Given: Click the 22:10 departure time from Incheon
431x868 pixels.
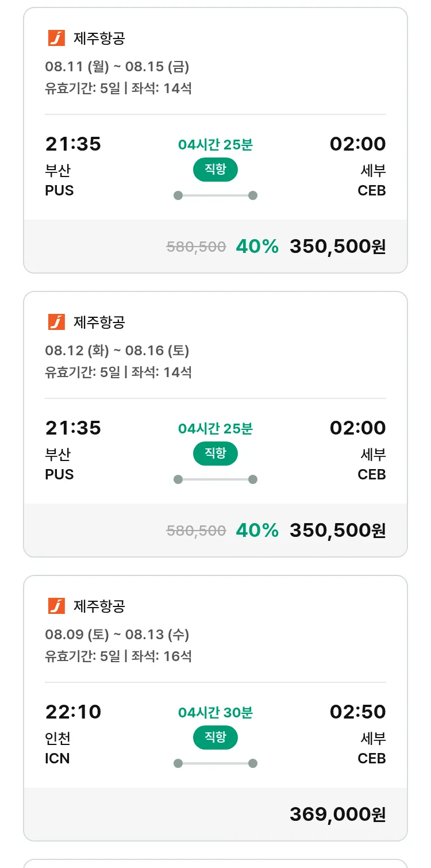Looking at the screenshot, I should pos(73,712).
